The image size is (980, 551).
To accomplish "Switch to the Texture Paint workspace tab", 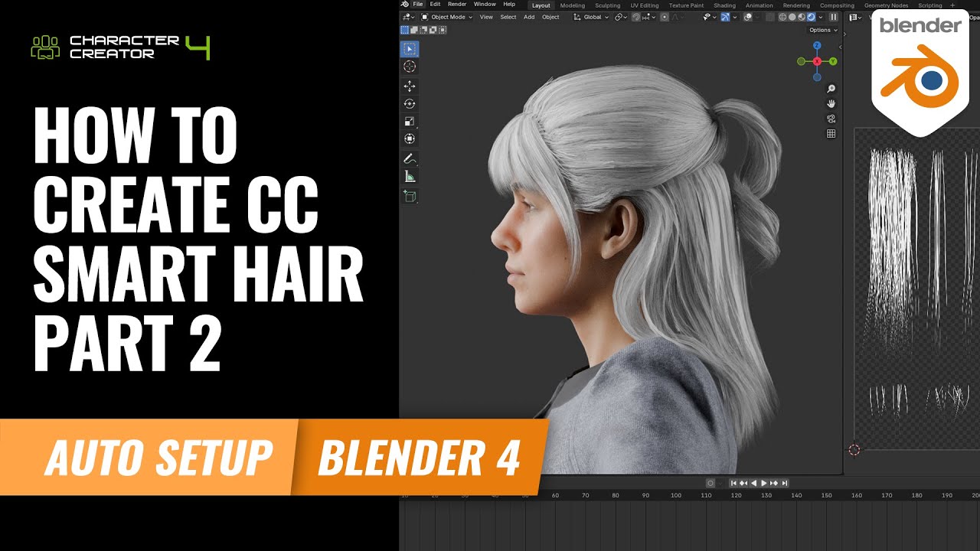I will (x=686, y=5).
